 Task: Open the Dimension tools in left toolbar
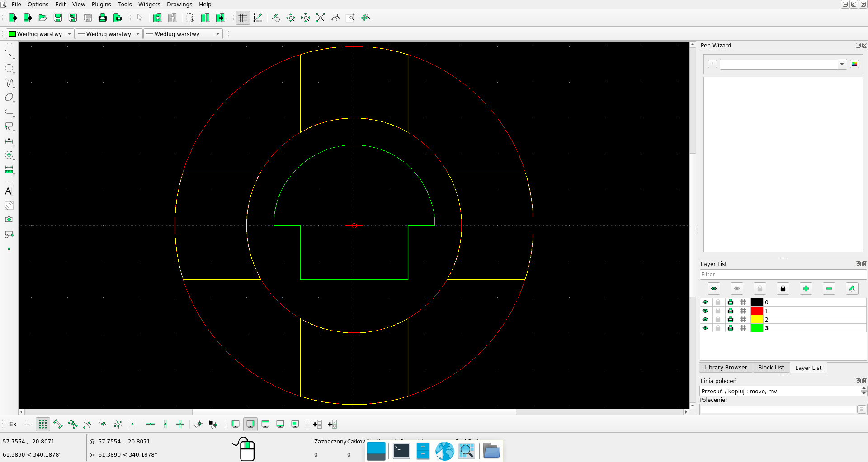tap(9, 141)
